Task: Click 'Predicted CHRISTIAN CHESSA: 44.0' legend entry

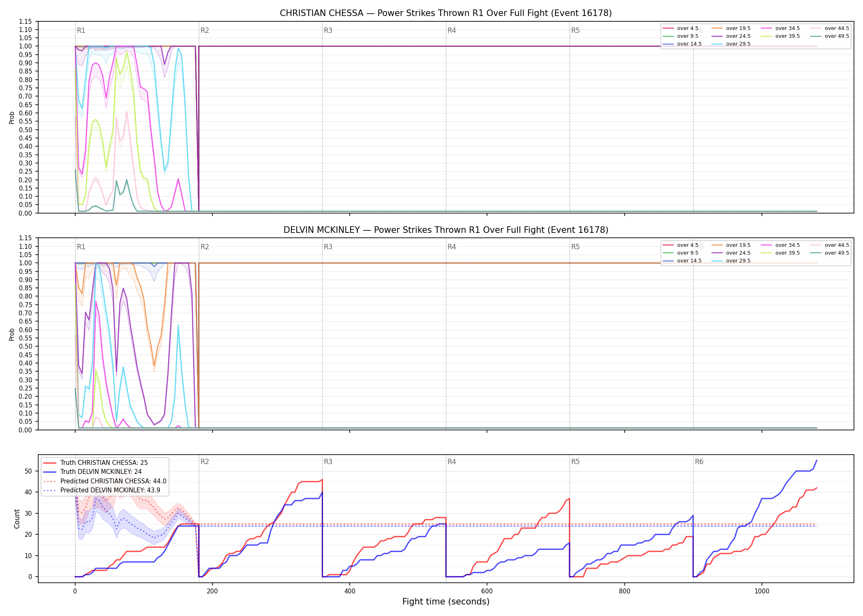Action: point(105,481)
